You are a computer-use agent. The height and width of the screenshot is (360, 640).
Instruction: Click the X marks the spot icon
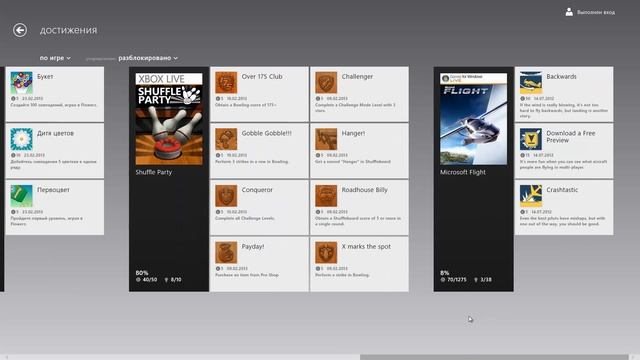(x=326, y=253)
